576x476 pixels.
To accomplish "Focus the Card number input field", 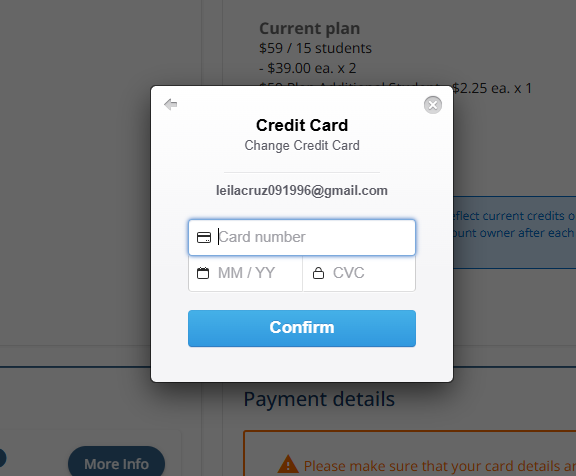I will [x=302, y=237].
